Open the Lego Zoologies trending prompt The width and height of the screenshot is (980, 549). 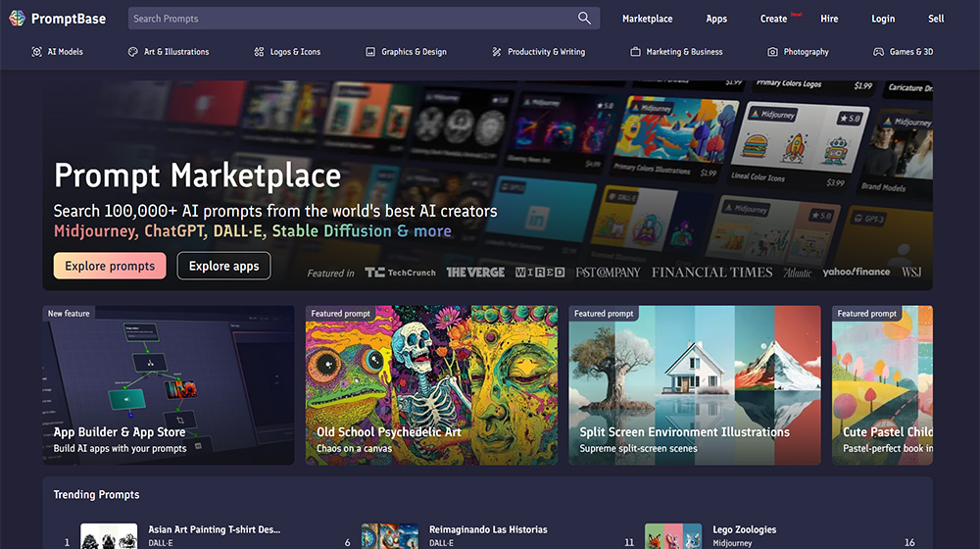(744, 530)
